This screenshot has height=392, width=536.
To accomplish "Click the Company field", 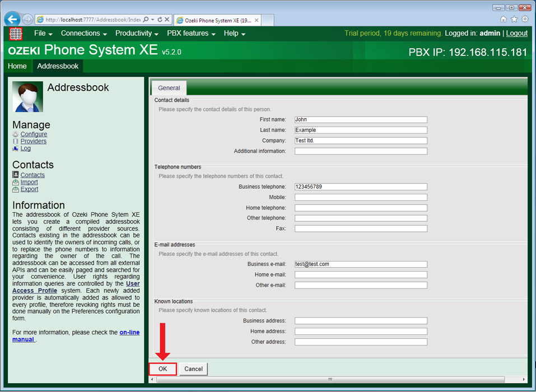I will (361, 141).
